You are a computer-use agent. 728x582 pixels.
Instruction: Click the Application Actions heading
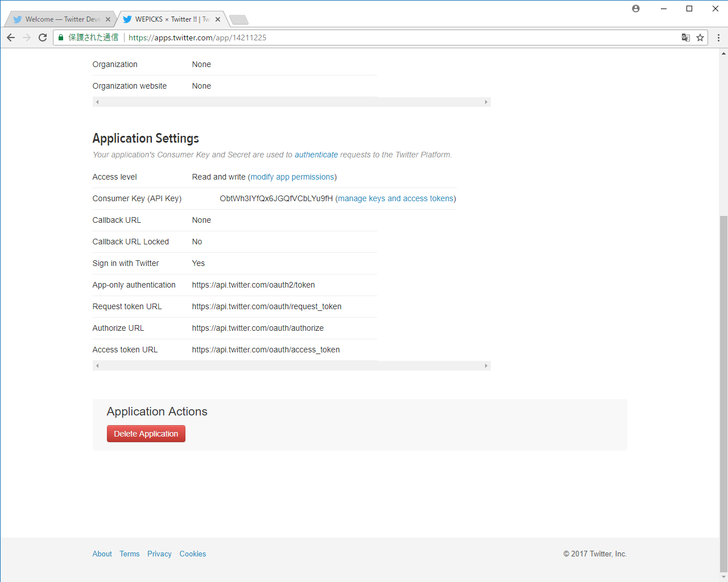[157, 411]
